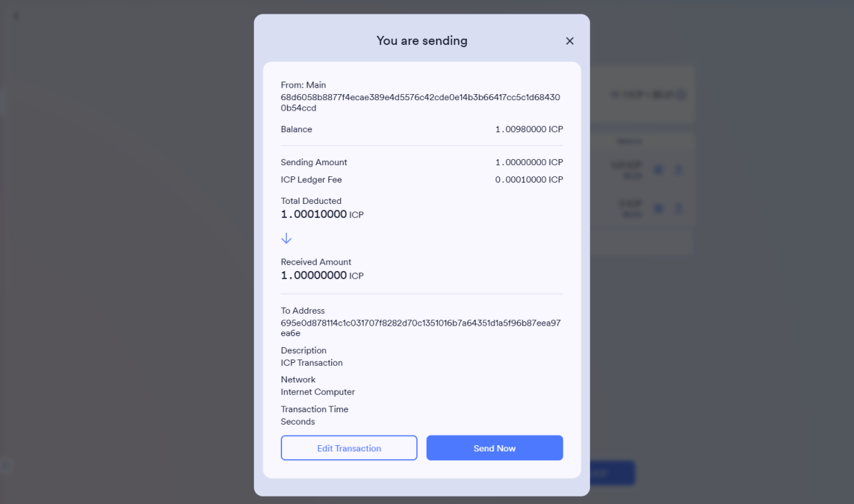Click the ICP Transaction description text

pyautogui.click(x=312, y=363)
